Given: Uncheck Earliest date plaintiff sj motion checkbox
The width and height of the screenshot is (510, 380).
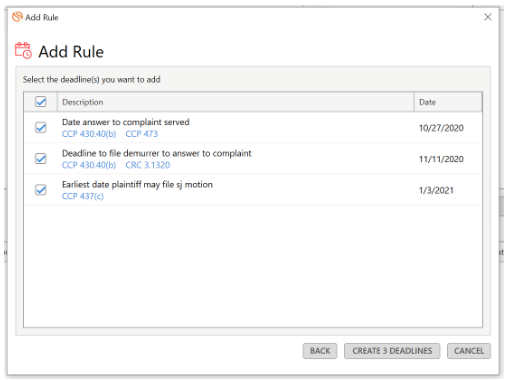Looking at the screenshot, I should point(41,190).
